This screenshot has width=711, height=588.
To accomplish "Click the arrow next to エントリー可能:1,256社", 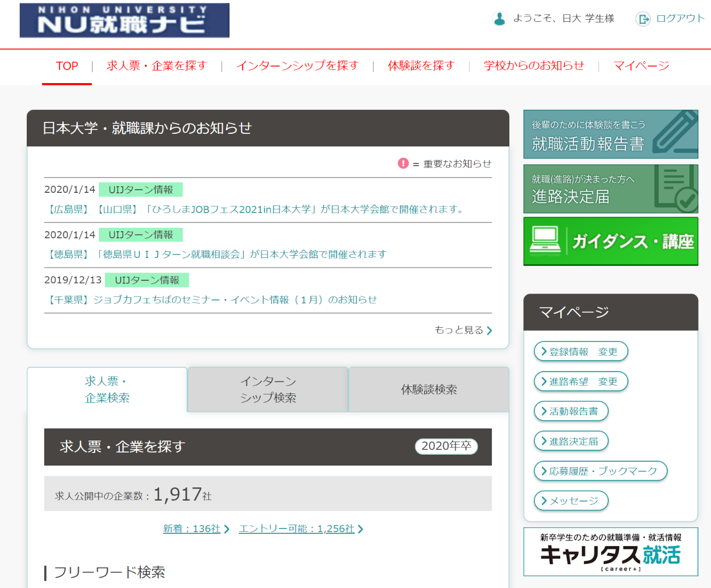I will pos(360,529).
